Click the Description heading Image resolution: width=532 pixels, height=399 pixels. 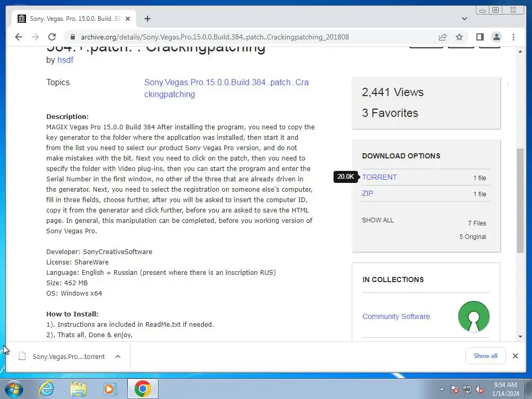pyautogui.click(x=67, y=117)
